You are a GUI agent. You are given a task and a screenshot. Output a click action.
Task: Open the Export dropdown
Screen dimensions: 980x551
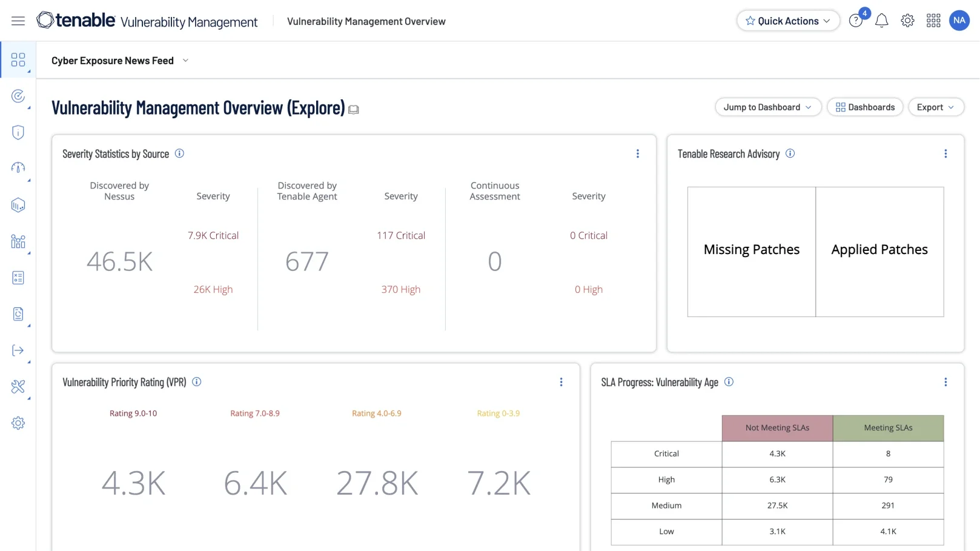(x=936, y=107)
